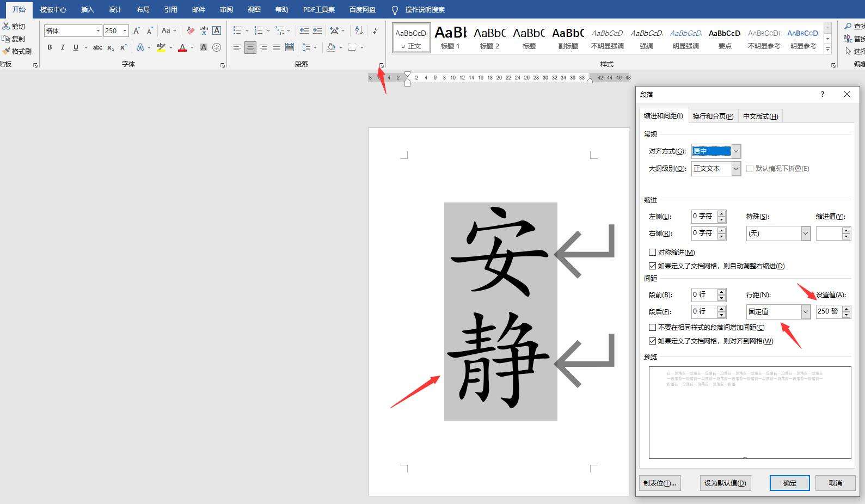The image size is (865, 504).
Task: Open the 审阅 ribbon tab
Action: click(226, 10)
